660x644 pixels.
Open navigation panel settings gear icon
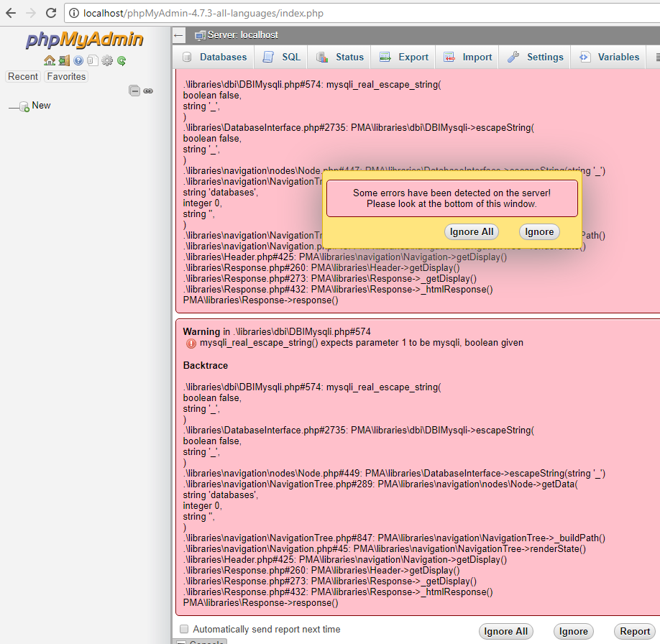107,60
